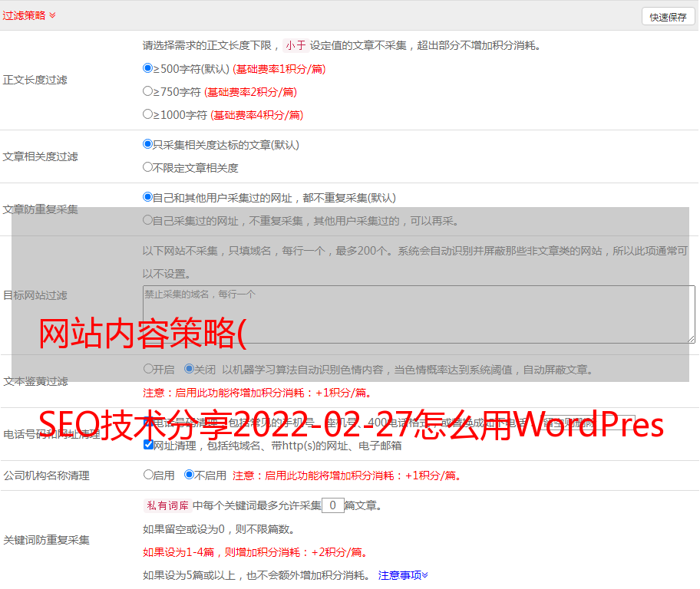This screenshot has height=589, width=700.
Task: Click 如果留空或设为0，则不限篇数 text
Action: pos(220,529)
